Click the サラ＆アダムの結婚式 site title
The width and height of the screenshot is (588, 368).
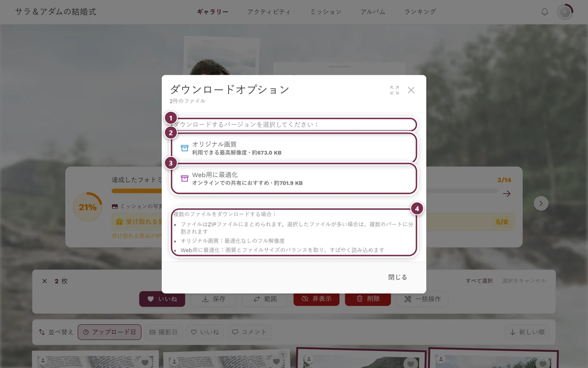[56, 12]
